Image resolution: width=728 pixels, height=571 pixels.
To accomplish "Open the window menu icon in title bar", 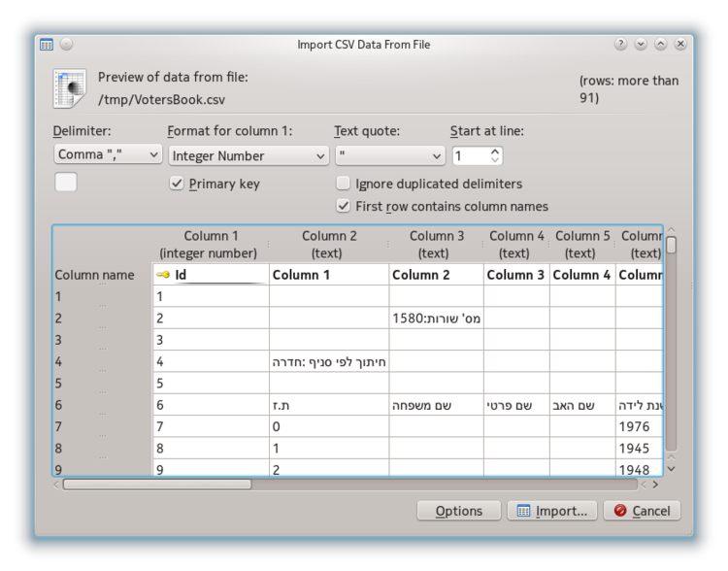I will pos(46,45).
